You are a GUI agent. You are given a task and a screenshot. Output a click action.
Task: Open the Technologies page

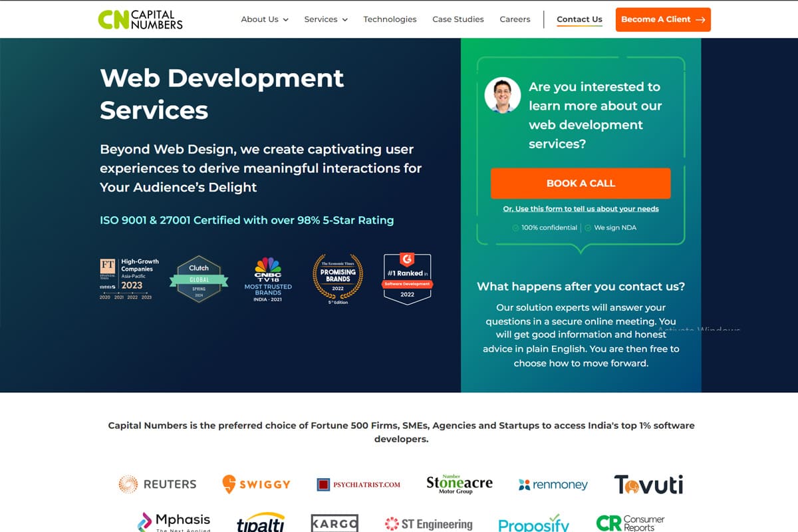[390, 19]
